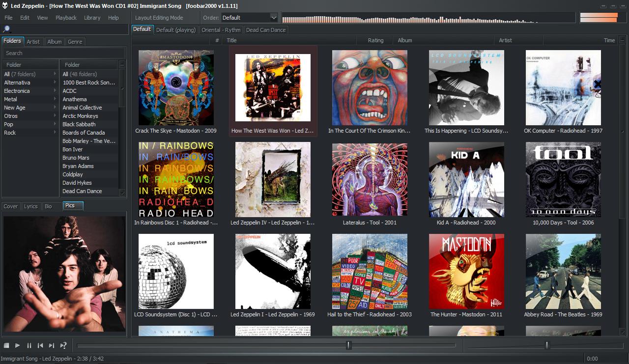This screenshot has height=364, width=629.
Task: Open OK Computer album cover
Action: tap(563, 87)
